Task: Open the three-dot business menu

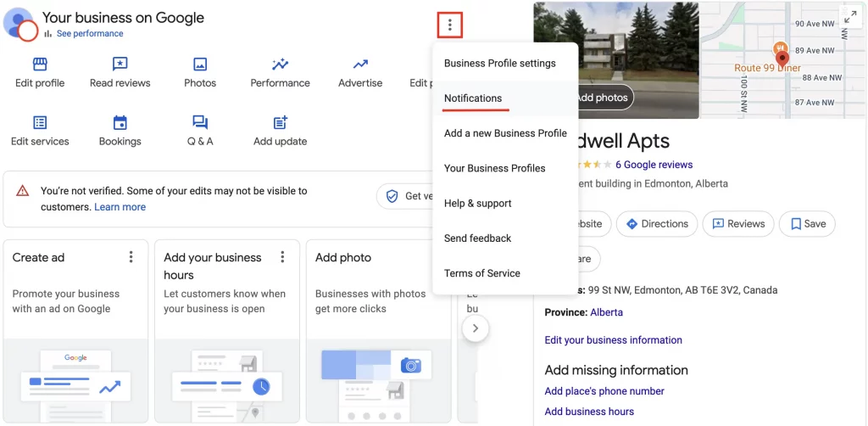Action: click(449, 25)
